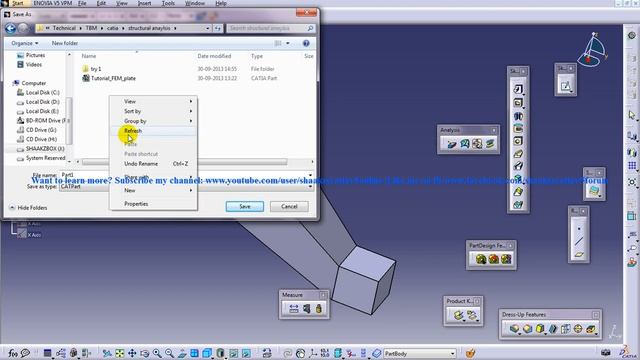Expand the New submenu in context menu
This screenshot has height=360, width=640.
pyautogui.click(x=153, y=190)
